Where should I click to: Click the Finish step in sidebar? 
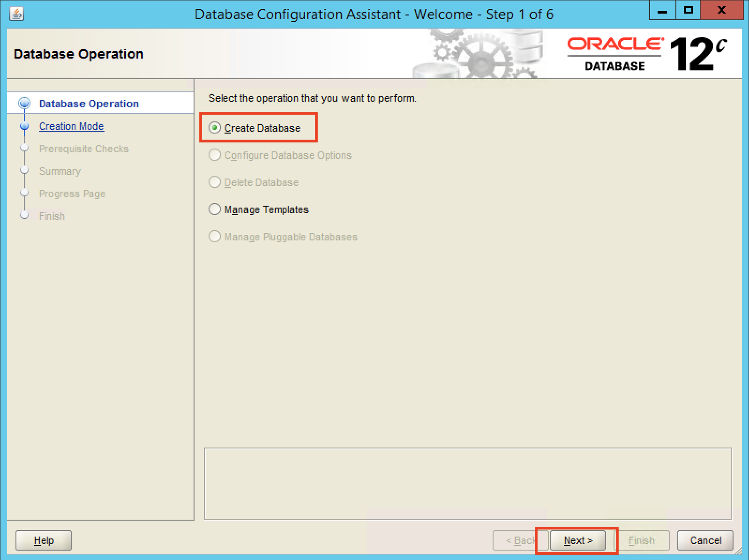[x=52, y=216]
